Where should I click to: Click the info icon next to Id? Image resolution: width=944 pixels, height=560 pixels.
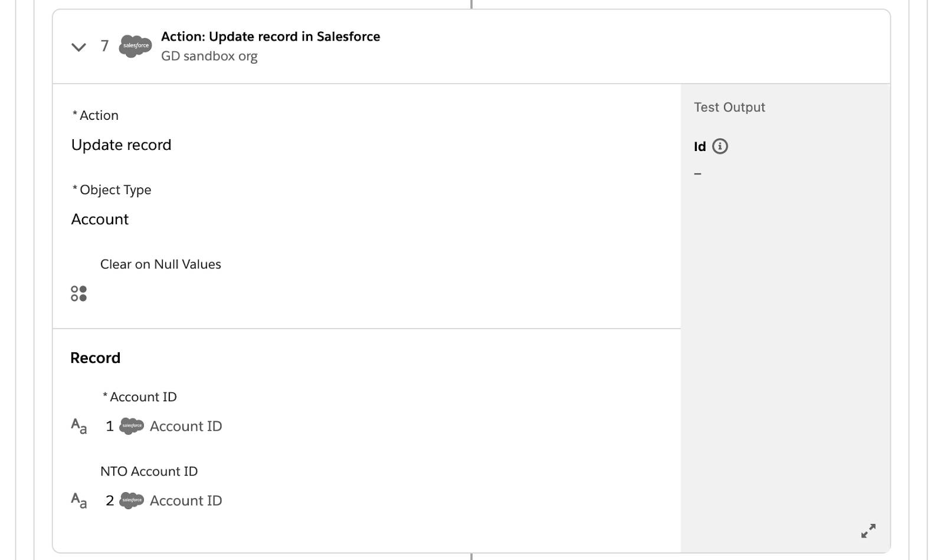[x=720, y=146]
